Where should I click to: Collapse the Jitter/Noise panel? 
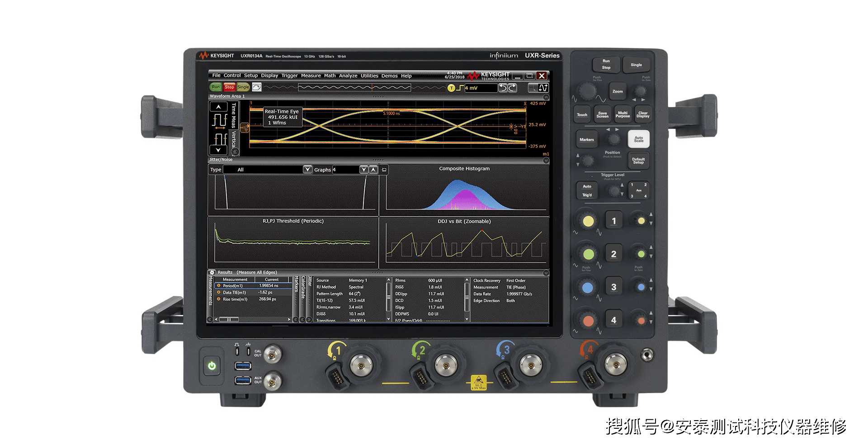[546, 161]
